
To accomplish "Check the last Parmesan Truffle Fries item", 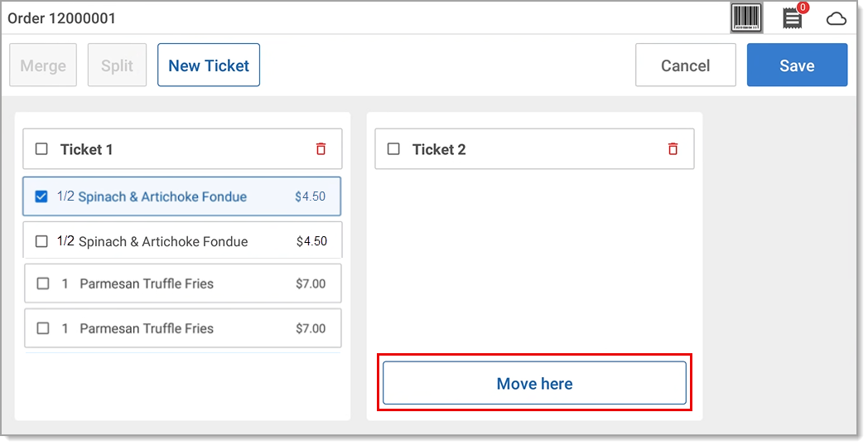I will tap(43, 328).
